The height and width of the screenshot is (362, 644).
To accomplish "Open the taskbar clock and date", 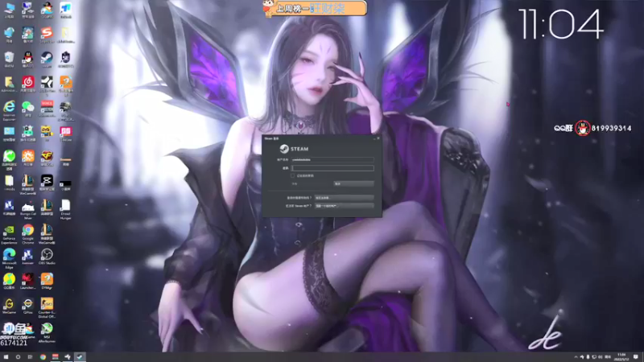I will (621, 357).
